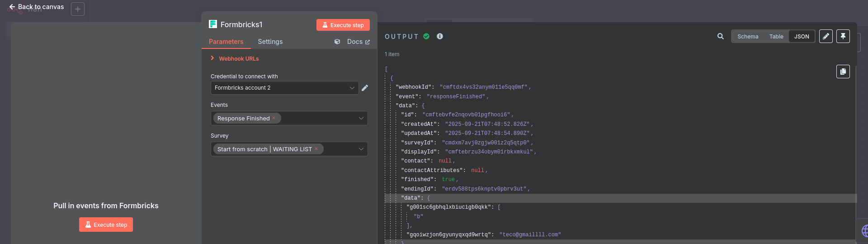868x244 pixels.
Task: Go back to canvas
Action: (37, 7)
